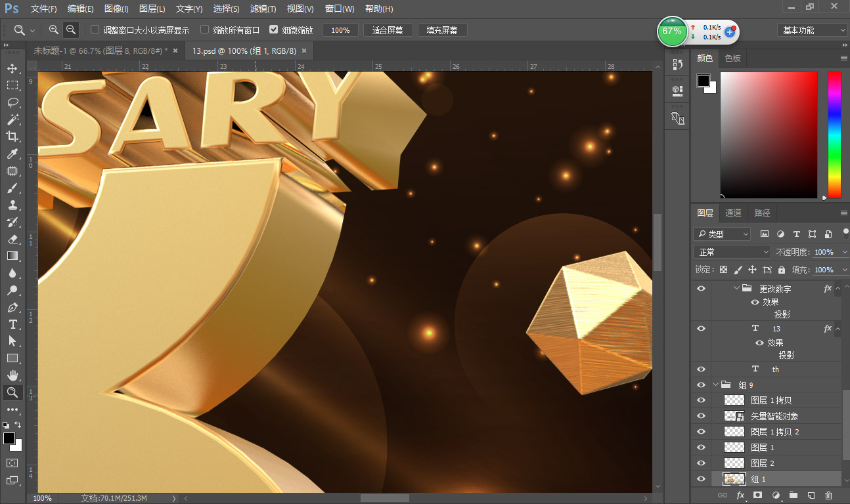
Task: Select the Eyedropper tool
Action: point(12,154)
